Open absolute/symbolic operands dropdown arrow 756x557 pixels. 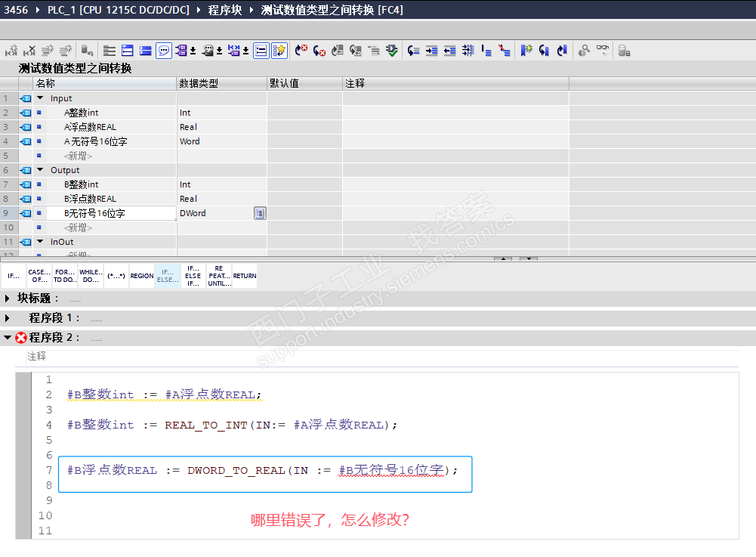(x=193, y=51)
